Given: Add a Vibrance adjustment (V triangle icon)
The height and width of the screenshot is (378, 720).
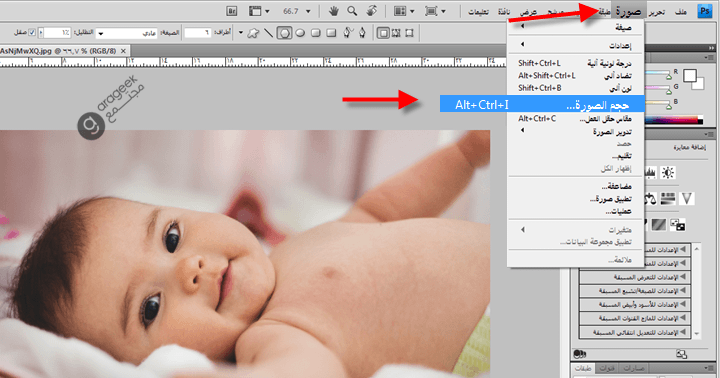Looking at the screenshot, I should (x=686, y=198).
